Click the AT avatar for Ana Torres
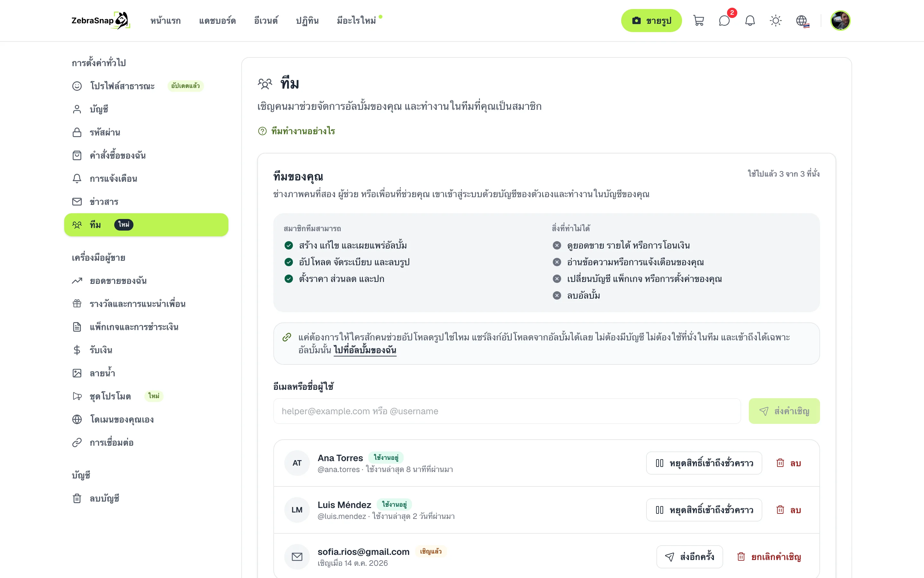This screenshot has width=924, height=578. point(297,463)
